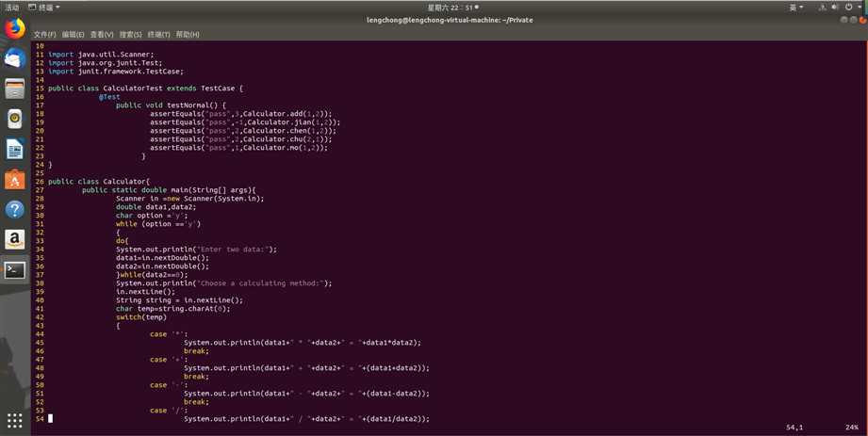Click the "case '+':" line
Viewport: 868px width, 436px height.
169,360
